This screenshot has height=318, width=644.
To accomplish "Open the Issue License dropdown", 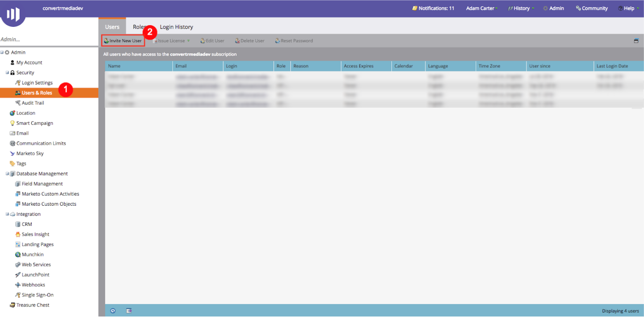I will click(171, 41).
